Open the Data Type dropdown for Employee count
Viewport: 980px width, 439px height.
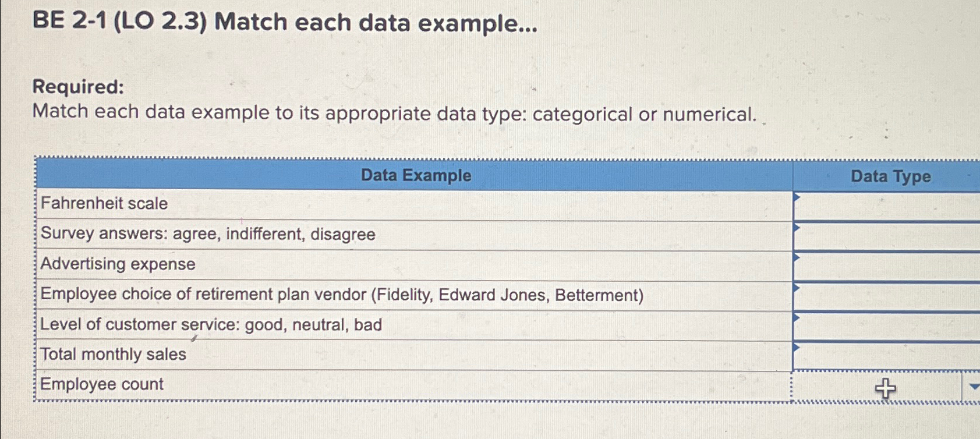tap(885, 387)
